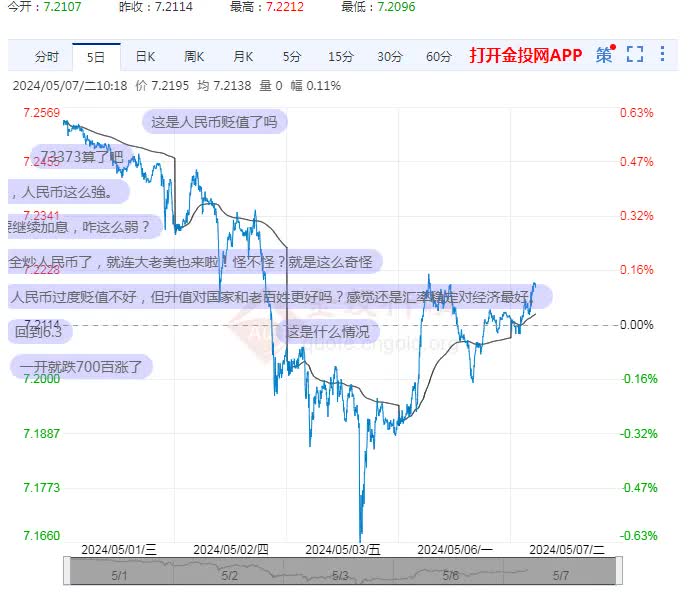
Task: Select the 5日 five-day tab
Action: tap(96, 57)
